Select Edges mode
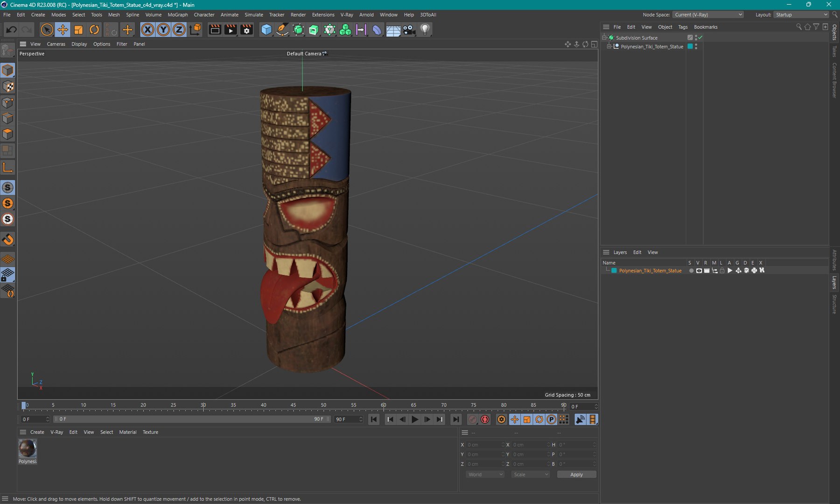Viewport: 840px width, 504px height. 8,118
